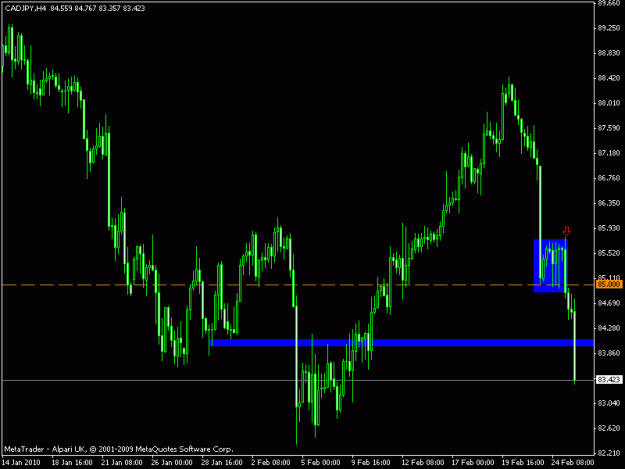Click the 82.620 price axis label
Image resolution: width=625 pixels, height=469 pixels.
(609, 428)
